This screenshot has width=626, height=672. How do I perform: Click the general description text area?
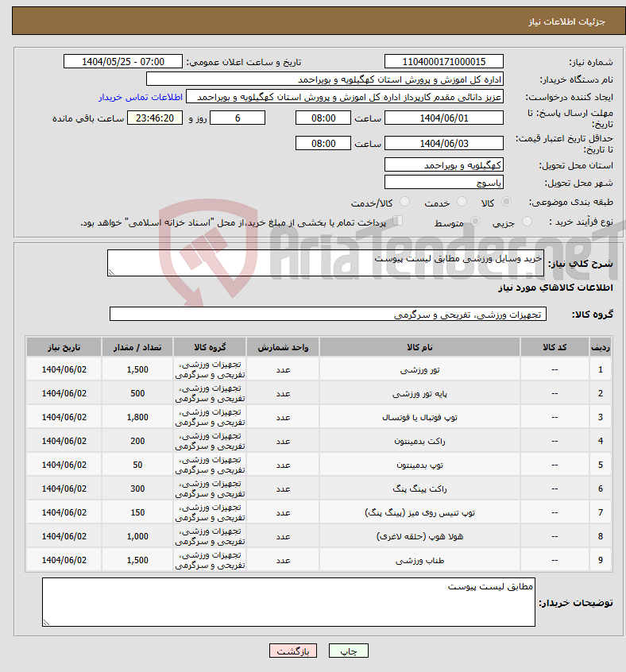tap(326, 263)
